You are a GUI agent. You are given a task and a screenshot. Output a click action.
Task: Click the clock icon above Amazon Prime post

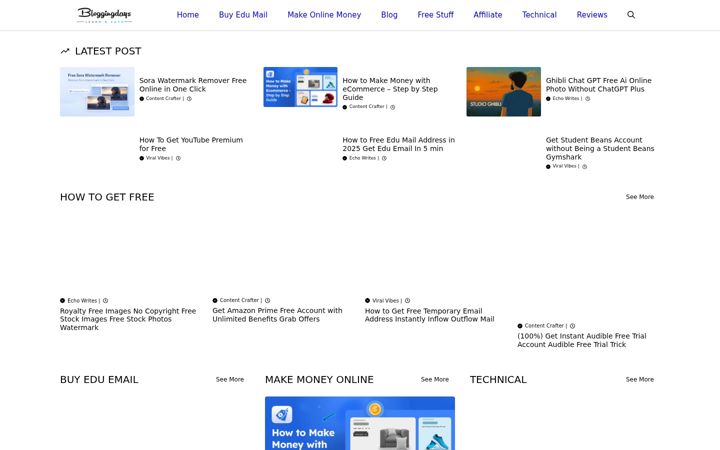[x=267, y=300]
